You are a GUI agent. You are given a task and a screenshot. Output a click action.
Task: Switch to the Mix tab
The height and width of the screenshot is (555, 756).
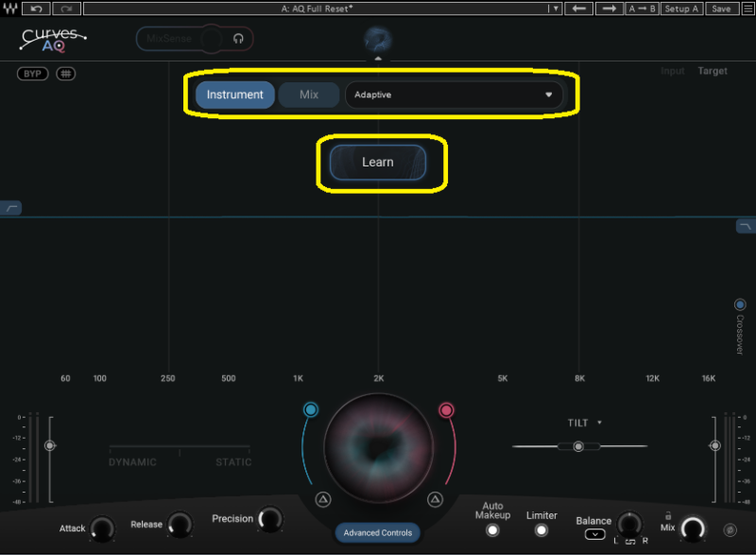pos(309,95)
